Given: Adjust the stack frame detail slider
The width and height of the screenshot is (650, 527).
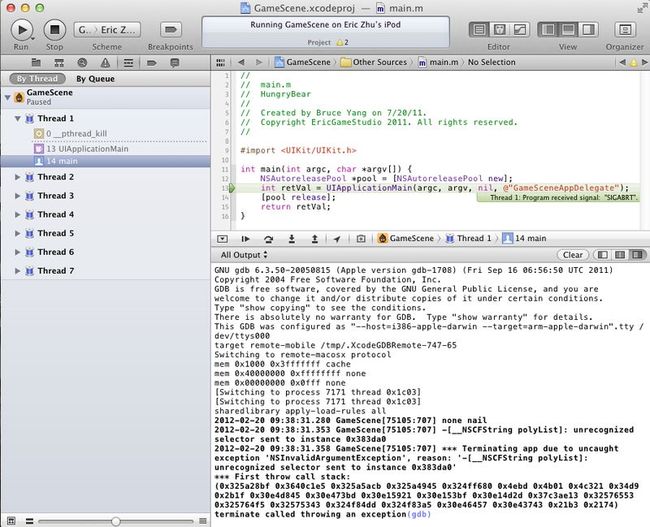Looking at the screenshot, I should tap(116, 521).
